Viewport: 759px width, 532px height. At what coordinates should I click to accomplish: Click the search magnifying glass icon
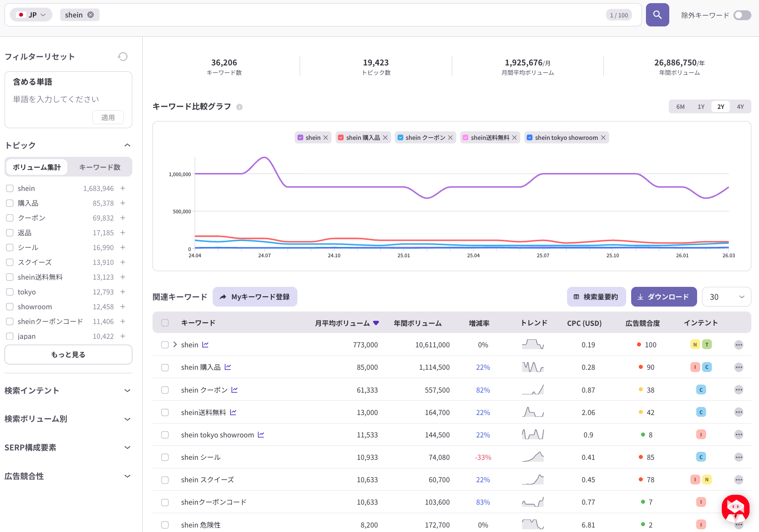point(657,14)
